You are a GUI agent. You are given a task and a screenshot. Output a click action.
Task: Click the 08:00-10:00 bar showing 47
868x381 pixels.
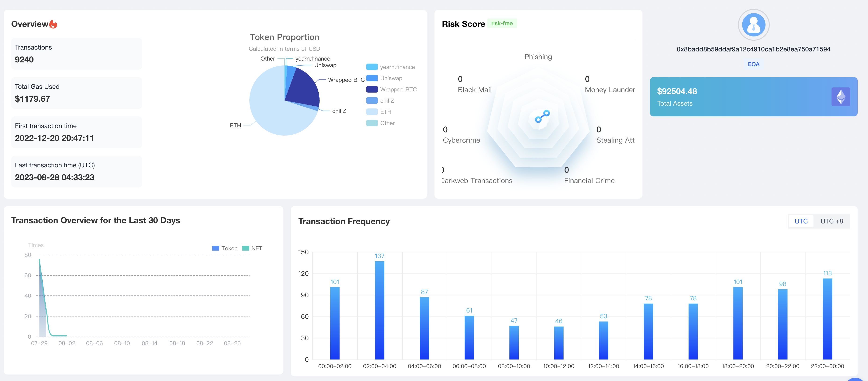click(x=514, y=342)
